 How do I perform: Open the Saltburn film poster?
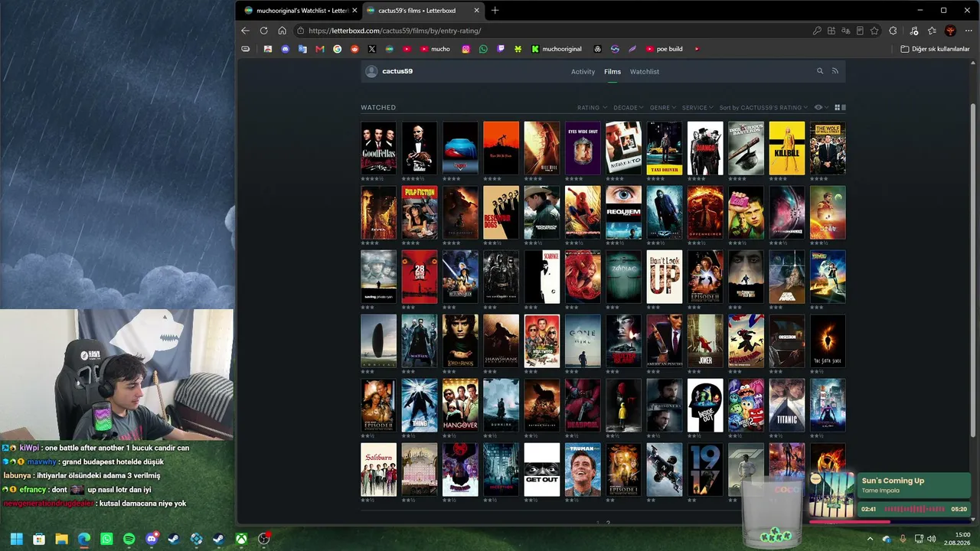tap(379, 469)
